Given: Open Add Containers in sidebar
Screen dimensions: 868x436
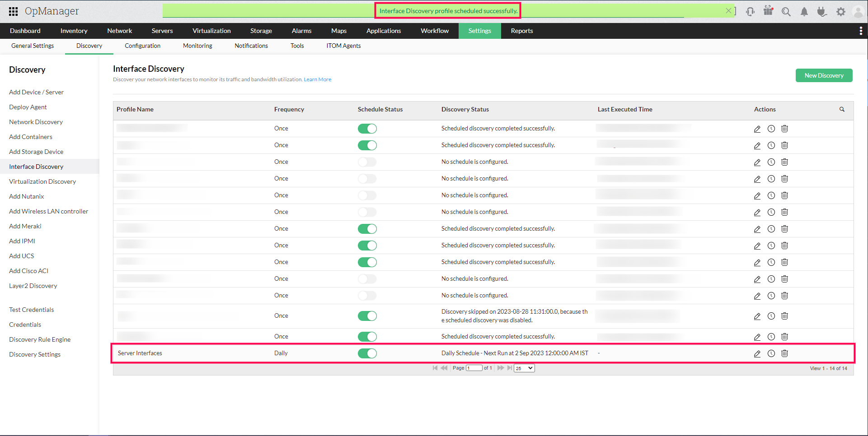Looking at the screenshot, I should click(x=31, y=137).
